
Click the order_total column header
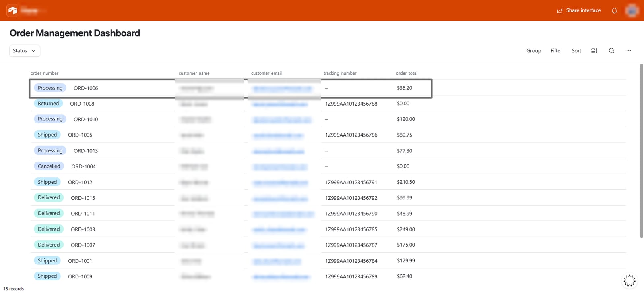(407, 73)
